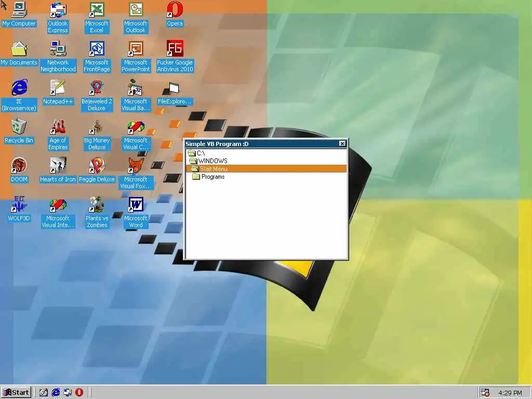Select the WINDOWS folder in directory list
Screen dimensions: 532x399
[x=267, y=161]
